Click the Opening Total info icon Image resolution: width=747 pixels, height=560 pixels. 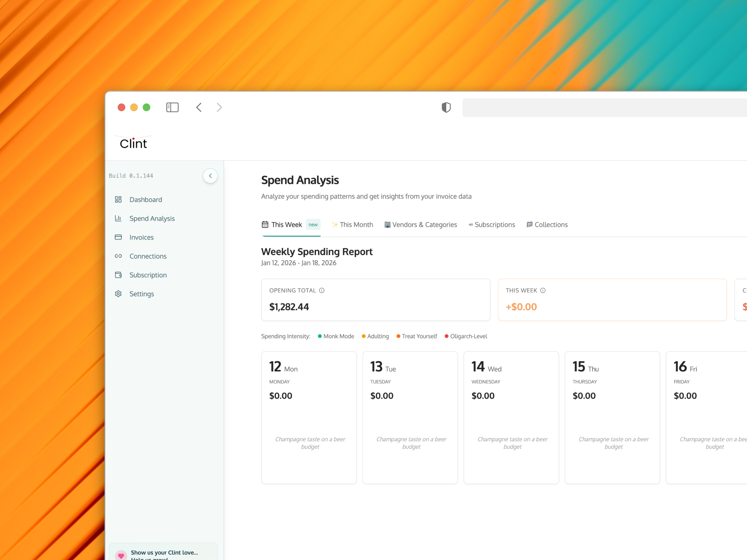[322, 290]
